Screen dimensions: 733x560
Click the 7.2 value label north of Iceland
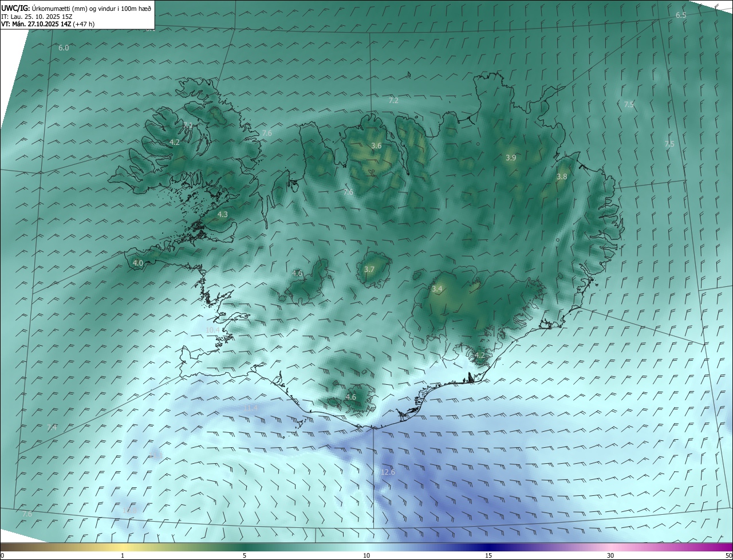coord(393,101)
